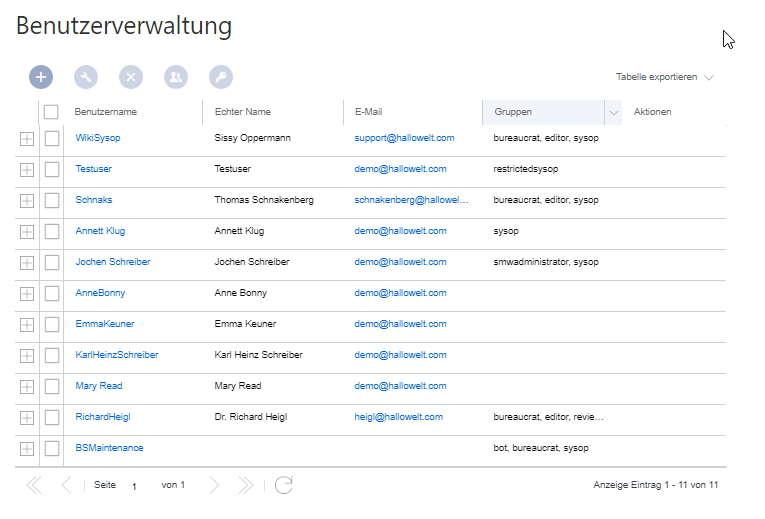Open the Gruppen column dropdown arrow
This screenshot has height=519, width=765.
pos(613,113)
